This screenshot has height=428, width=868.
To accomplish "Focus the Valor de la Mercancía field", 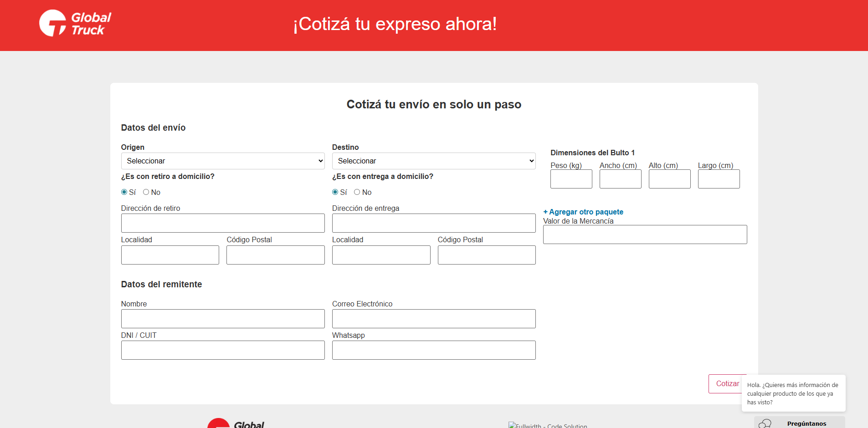I will coord(645,234).
